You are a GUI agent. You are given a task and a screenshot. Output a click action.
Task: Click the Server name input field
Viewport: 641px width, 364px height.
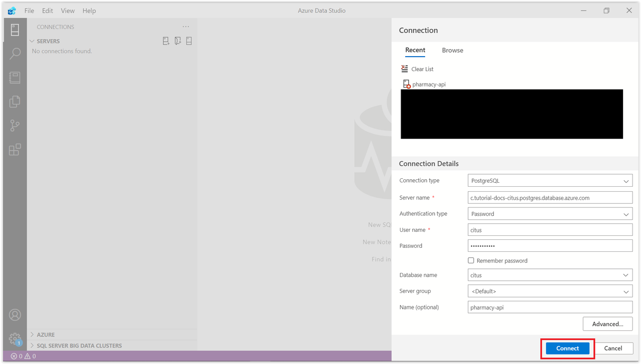pos(550,198)
